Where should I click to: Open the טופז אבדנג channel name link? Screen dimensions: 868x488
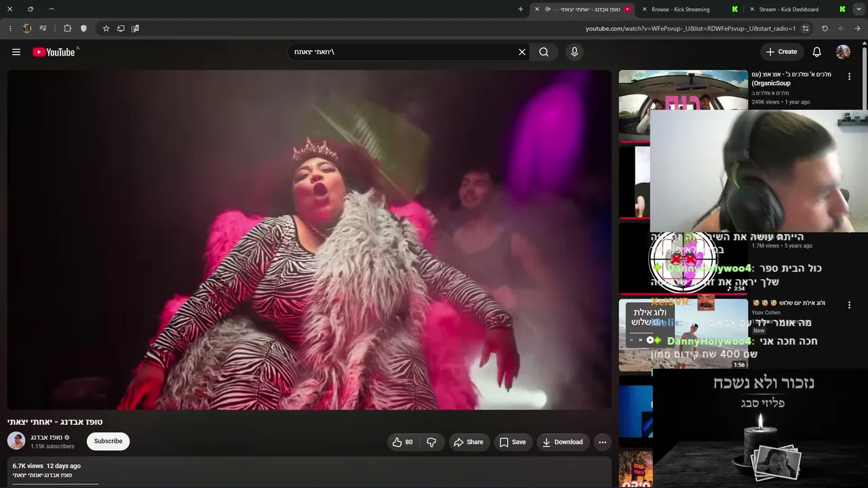pos(47,437)
